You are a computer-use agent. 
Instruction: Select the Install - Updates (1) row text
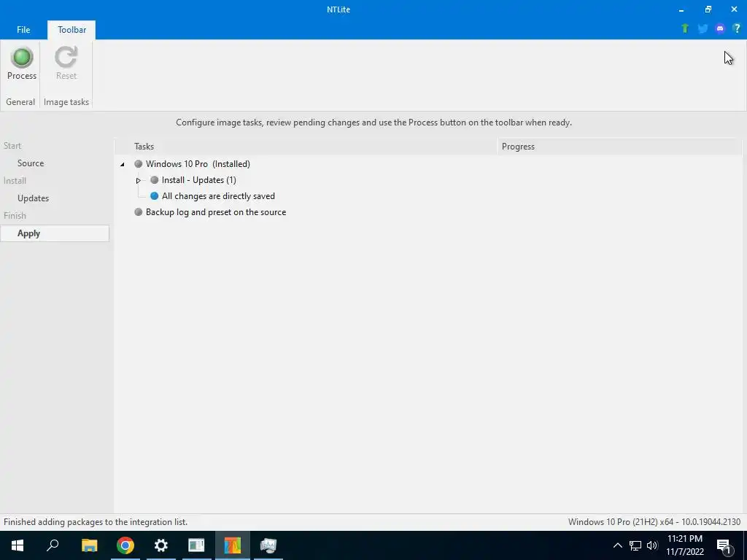tap(198, 180)
